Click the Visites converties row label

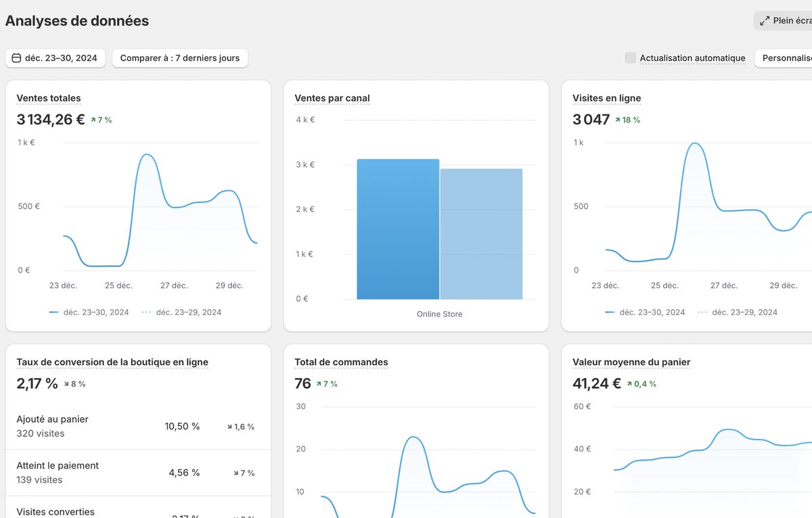pyautogui.click(x=55, y=512)
